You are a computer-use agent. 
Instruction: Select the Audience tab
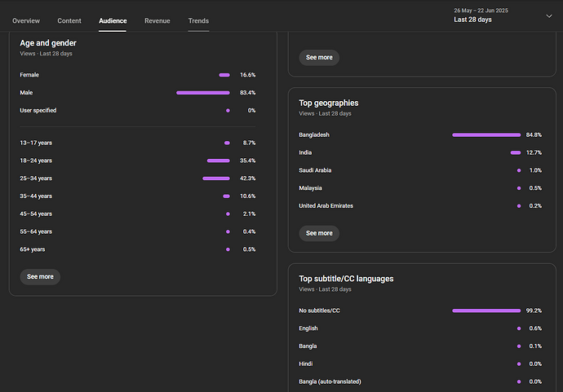[x=113, y=21]
